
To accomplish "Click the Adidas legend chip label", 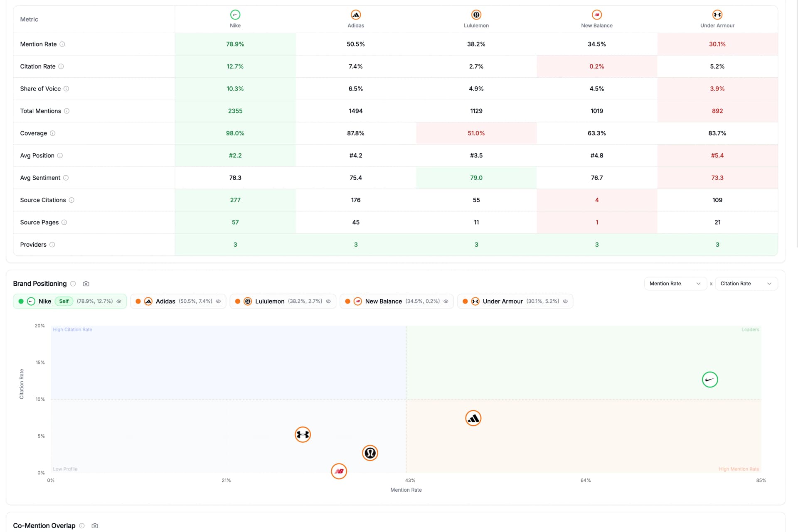I will click(x=165, y=302).
